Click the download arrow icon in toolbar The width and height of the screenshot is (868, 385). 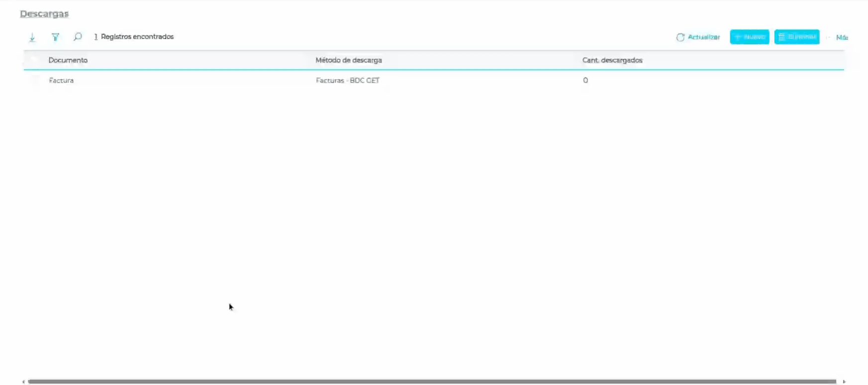click(32, 37)
